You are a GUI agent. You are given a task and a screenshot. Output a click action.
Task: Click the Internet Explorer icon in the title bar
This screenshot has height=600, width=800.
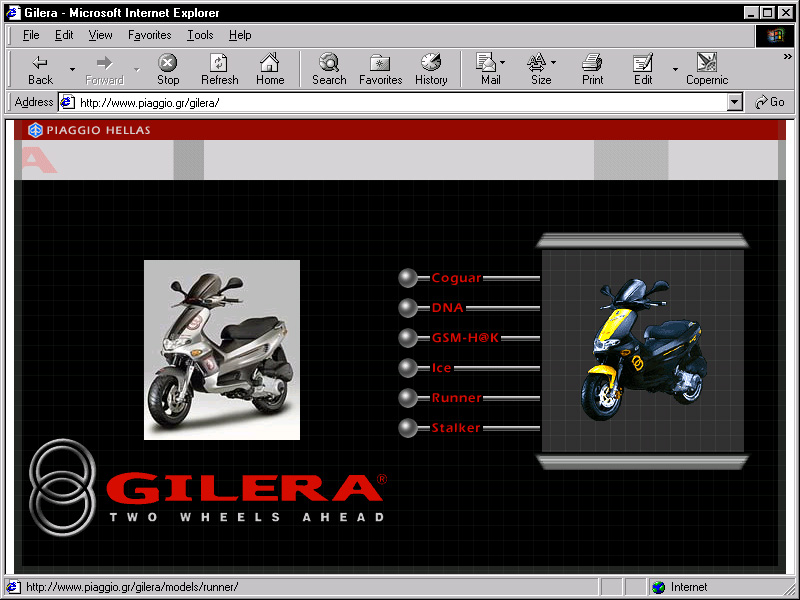tap(13, 12)
